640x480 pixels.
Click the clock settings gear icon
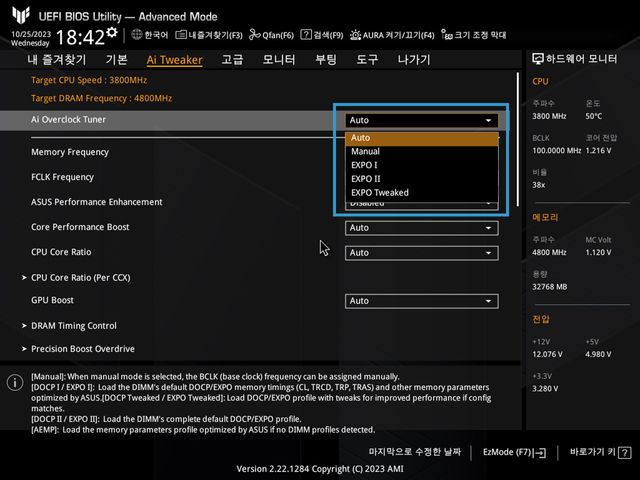click(112, 33)
